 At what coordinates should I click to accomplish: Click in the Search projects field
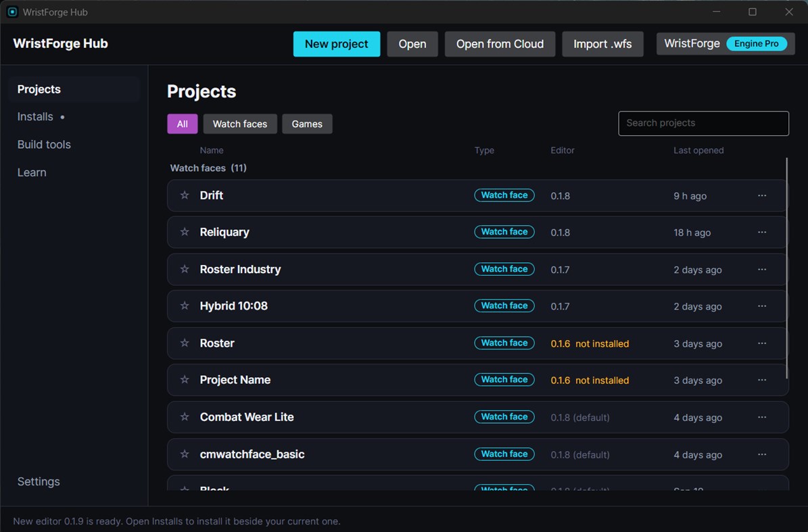703,123
